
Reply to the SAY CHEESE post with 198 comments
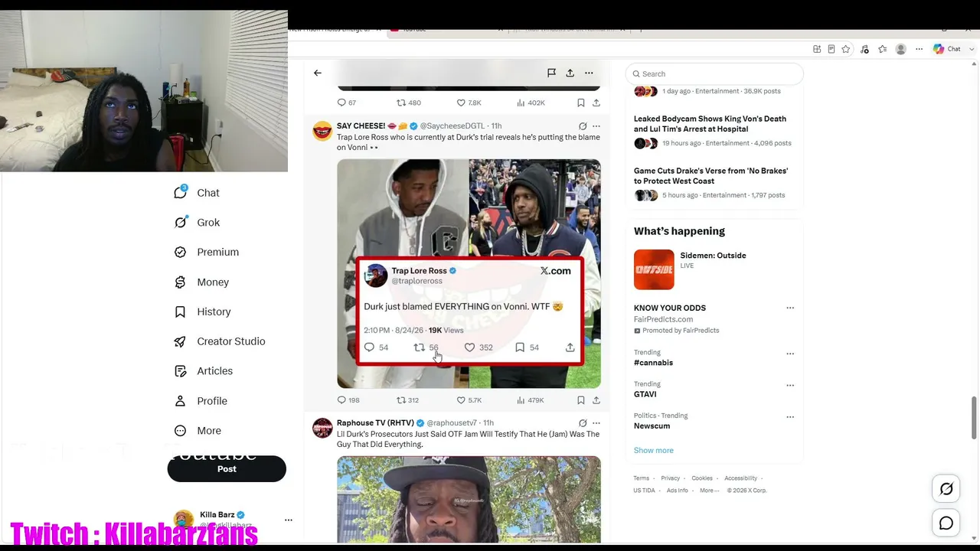(x=348, y=400)
